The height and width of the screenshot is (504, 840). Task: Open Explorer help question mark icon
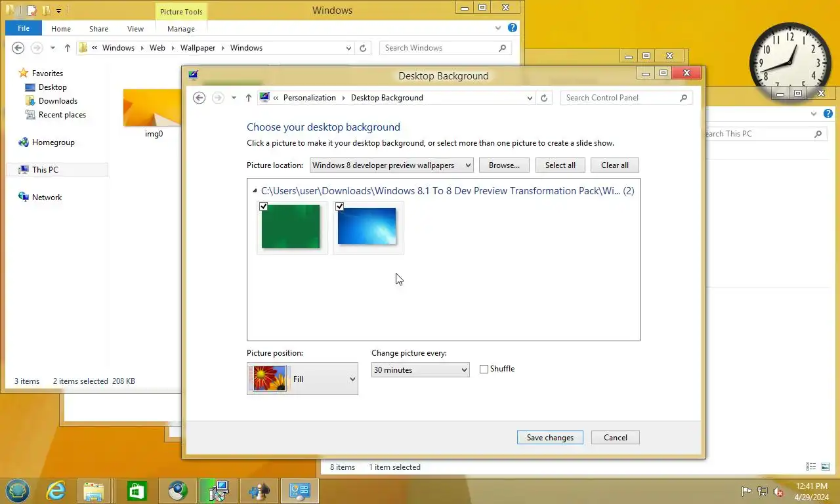click(513, 28)
